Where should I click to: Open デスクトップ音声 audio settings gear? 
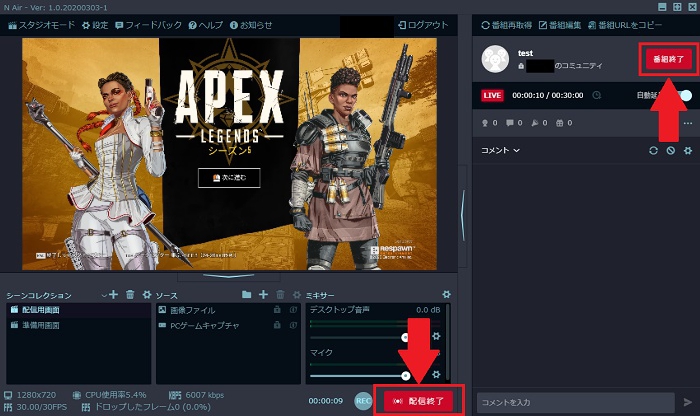click(x=436, y=336)
